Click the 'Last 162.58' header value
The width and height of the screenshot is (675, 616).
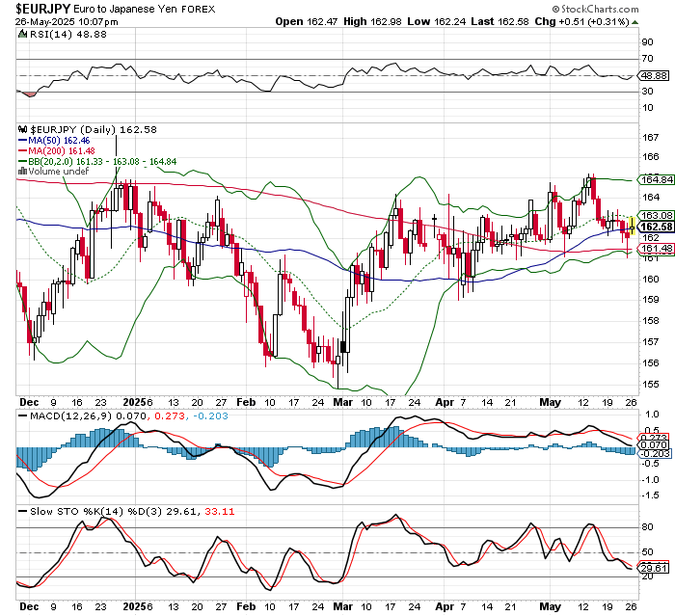coord(499,21)
